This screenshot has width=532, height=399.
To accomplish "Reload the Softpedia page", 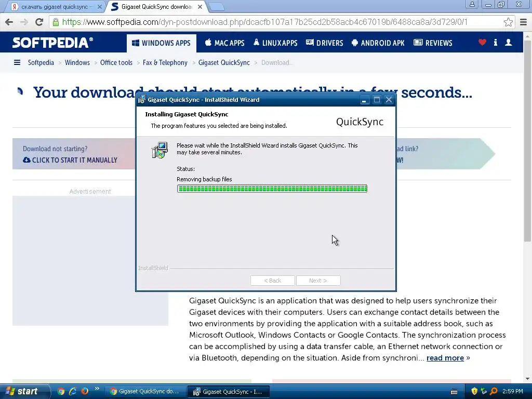I will click(x=39, y=22).
